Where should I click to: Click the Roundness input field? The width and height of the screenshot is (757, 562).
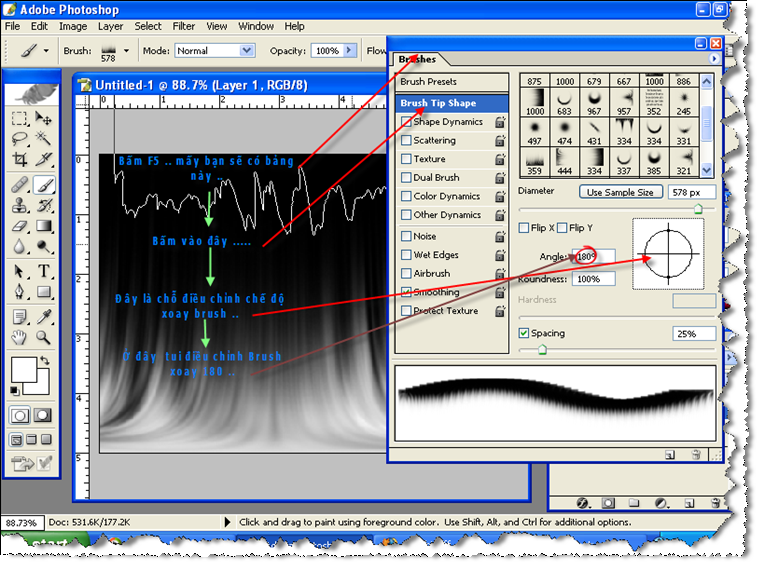593,279
